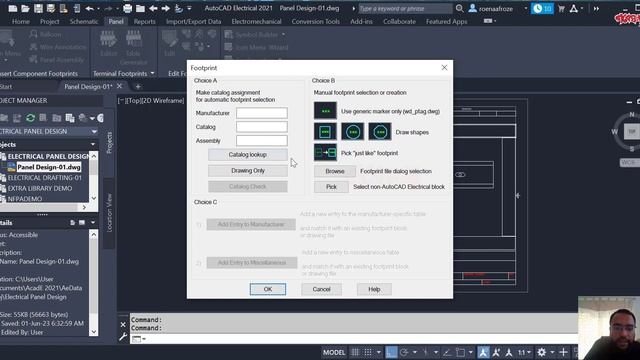Click the Plot printer icon
The image size is (640, 360).
coord(127,8)
